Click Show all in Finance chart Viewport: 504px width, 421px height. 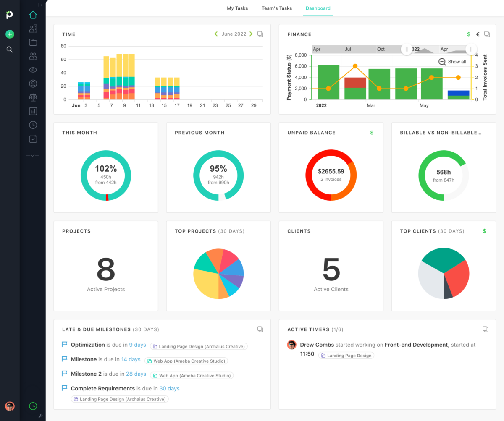[x=452, y=62]
